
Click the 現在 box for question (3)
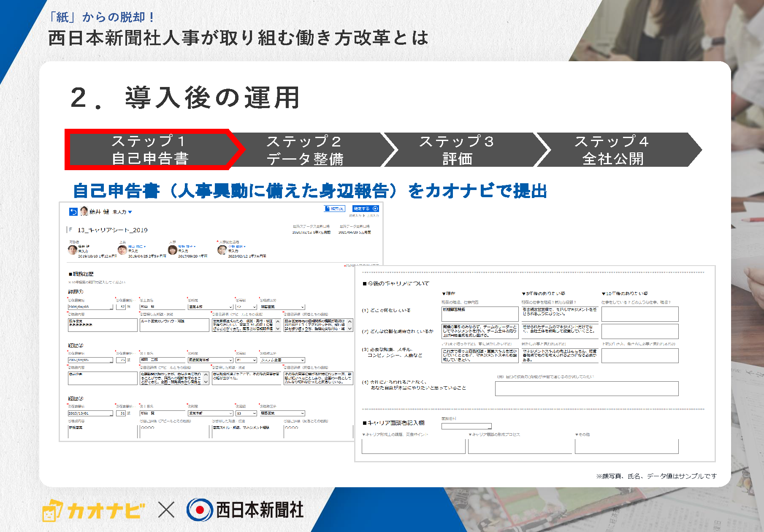coord(480,356)
